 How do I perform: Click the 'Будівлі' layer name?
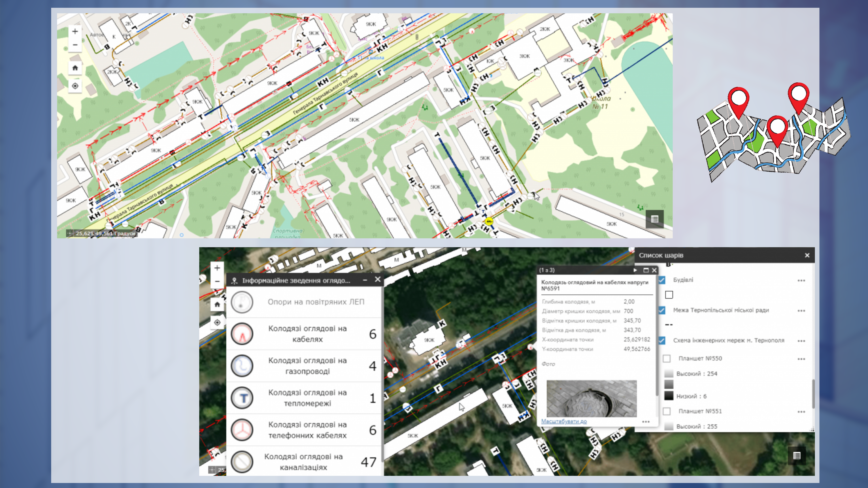click(683, 280)
